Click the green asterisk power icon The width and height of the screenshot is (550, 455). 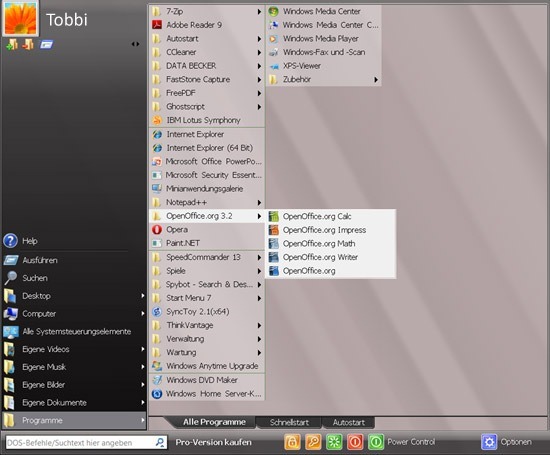click(x=334, y=442)
